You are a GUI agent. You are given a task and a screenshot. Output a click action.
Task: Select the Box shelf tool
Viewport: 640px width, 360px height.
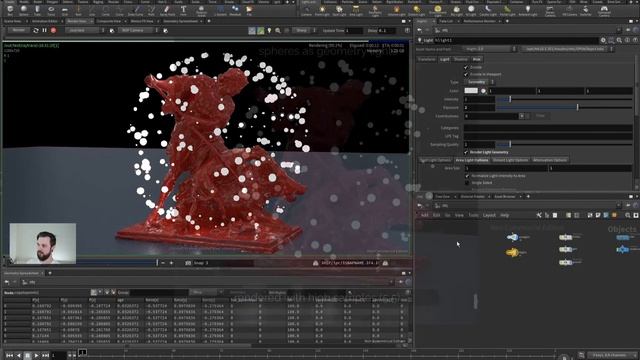point(10,10)
